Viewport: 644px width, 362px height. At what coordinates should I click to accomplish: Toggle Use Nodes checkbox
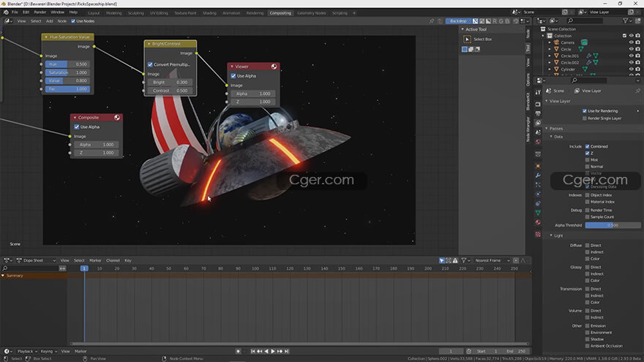point(73,21)
